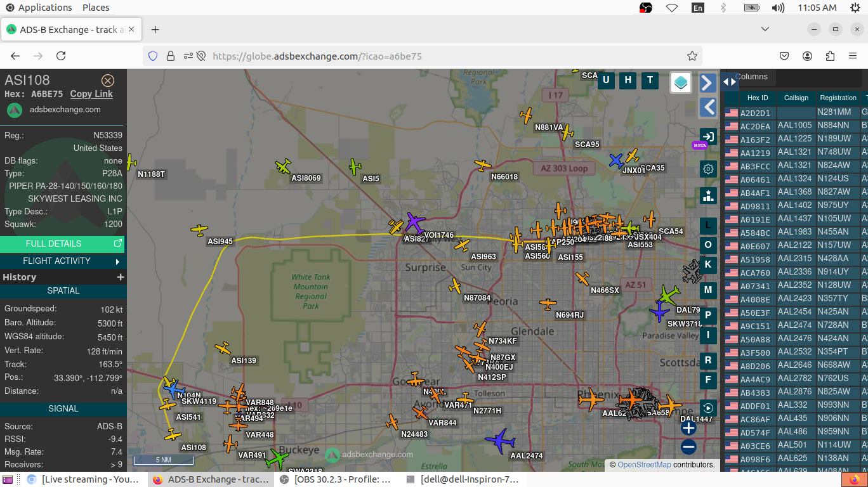The width and height of the screenshot is (868, 487).
Task: Toggle the L map button
Action: [x=708, y=225]
